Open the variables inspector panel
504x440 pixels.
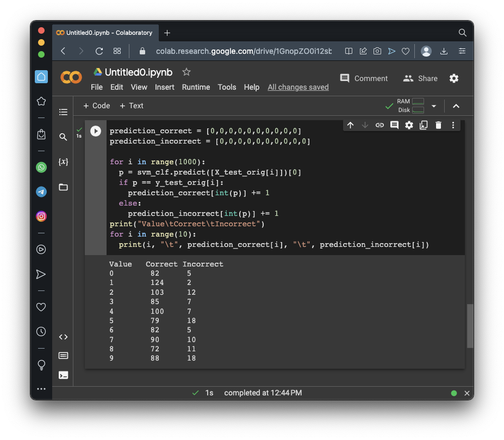pyautogui.click(x=63, y=162)
